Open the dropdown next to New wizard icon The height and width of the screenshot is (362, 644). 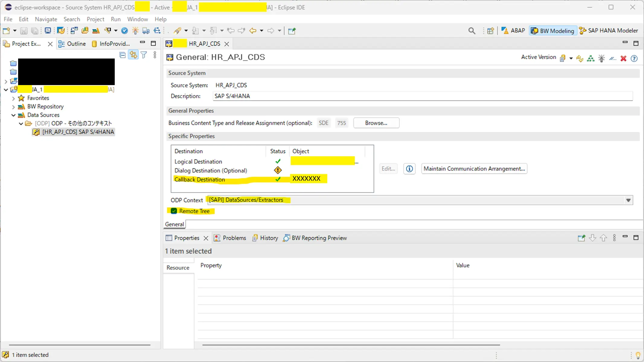(x=14, y=31)
